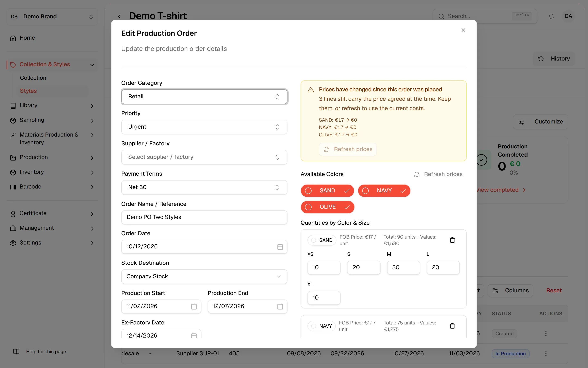This screenshot has width=588, height=368.
Task: Click the Barcode icon in sidebar
Action: (x=13, y=187)
